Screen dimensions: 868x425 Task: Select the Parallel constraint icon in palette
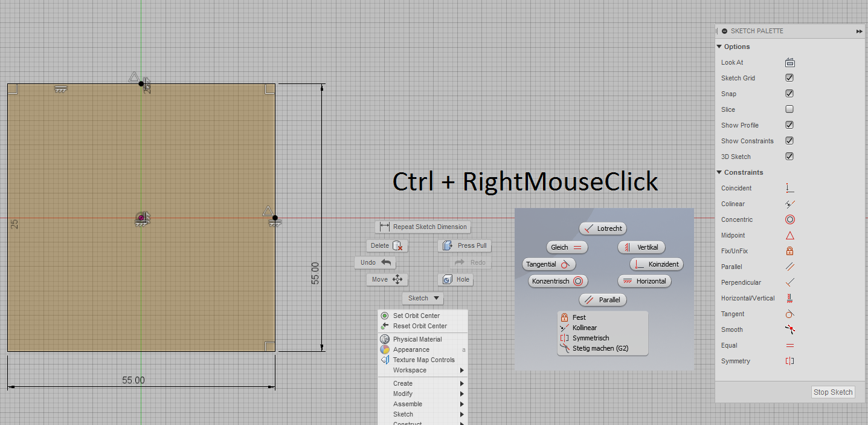click(x=789, y=267)
